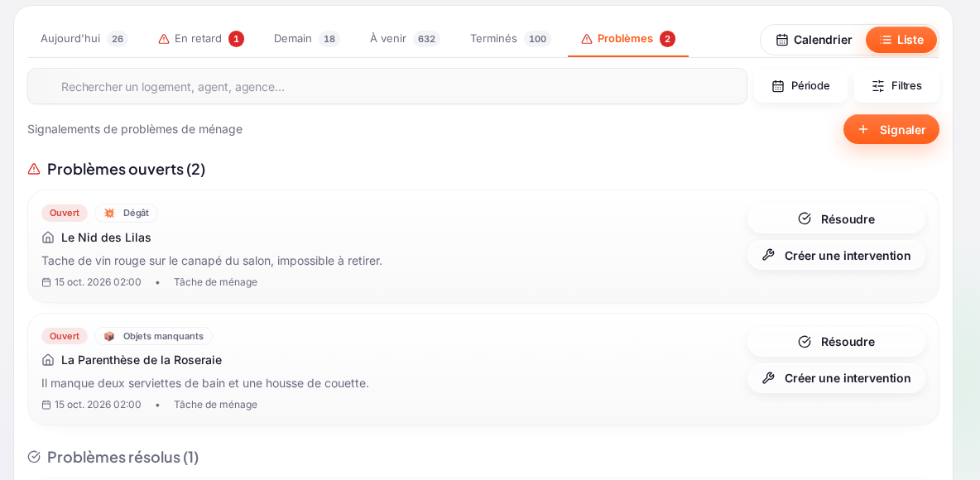Select the Problèmes tab
The height and width of the screenshot is (480, 980).
click(x=628, y=39)
